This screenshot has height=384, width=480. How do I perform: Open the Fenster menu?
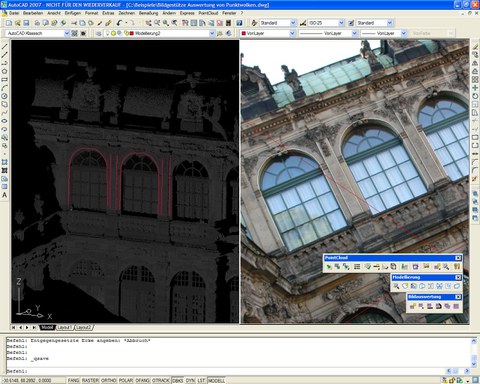tap(229, 13)
